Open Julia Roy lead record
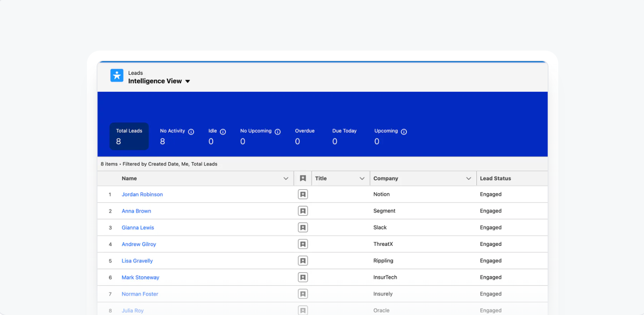The height and width of the screenshot is (315, 644). (133, 310)
